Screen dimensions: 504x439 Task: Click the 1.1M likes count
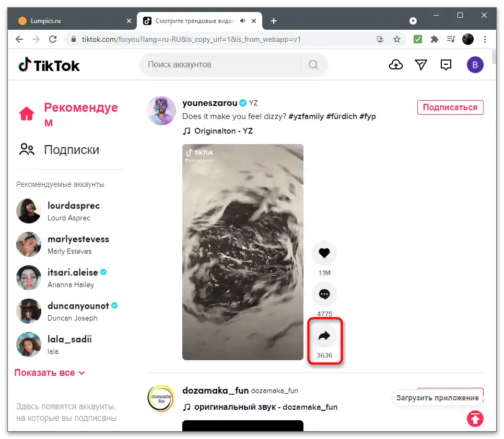point(324,272)
